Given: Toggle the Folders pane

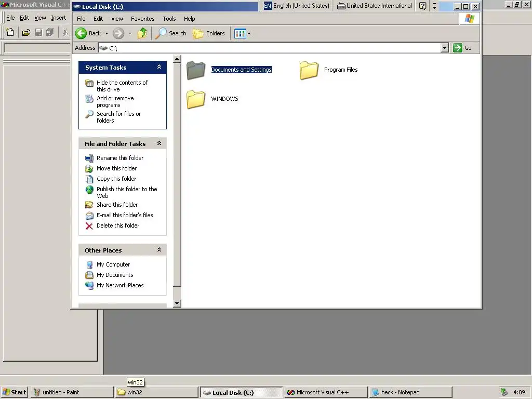Looking at the screenshot, I should click(209, 33).
